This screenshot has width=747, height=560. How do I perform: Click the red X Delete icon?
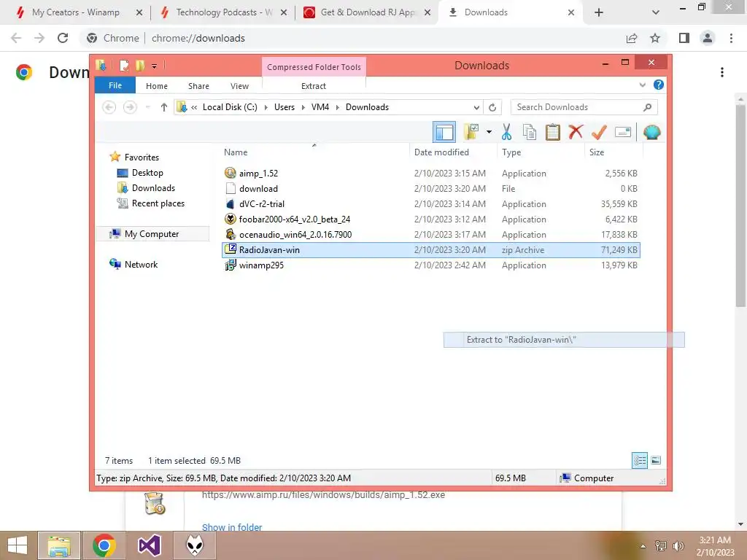576,132
